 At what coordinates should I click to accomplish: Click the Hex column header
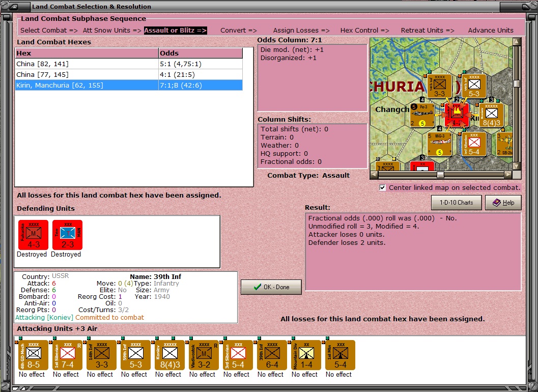click(x=87, y=53)
